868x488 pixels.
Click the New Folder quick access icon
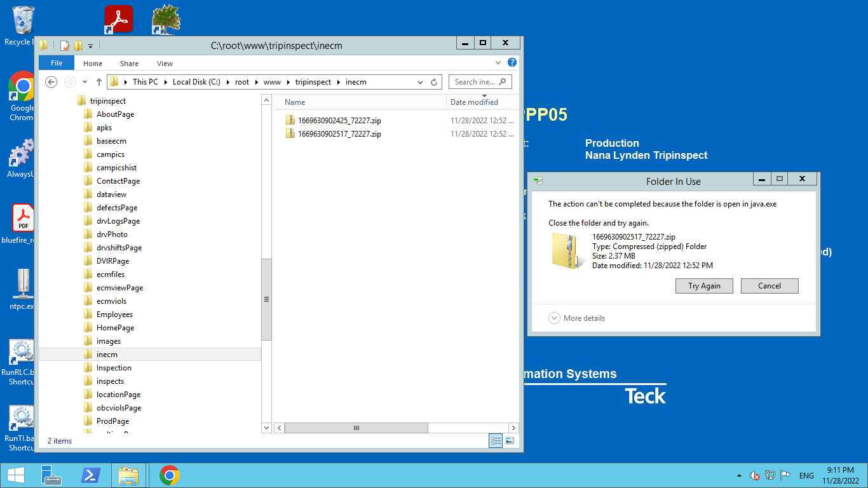pos(78,45)
